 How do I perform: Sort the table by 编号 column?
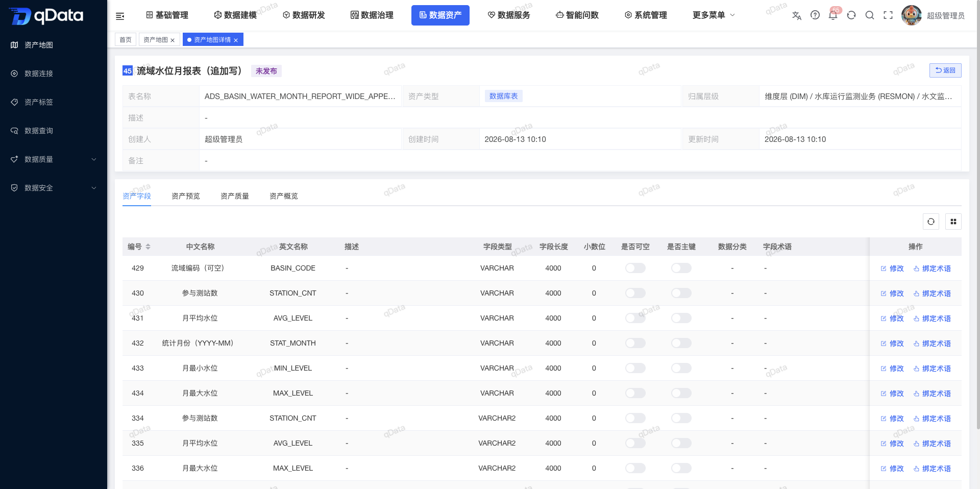[x=148, y=247]
